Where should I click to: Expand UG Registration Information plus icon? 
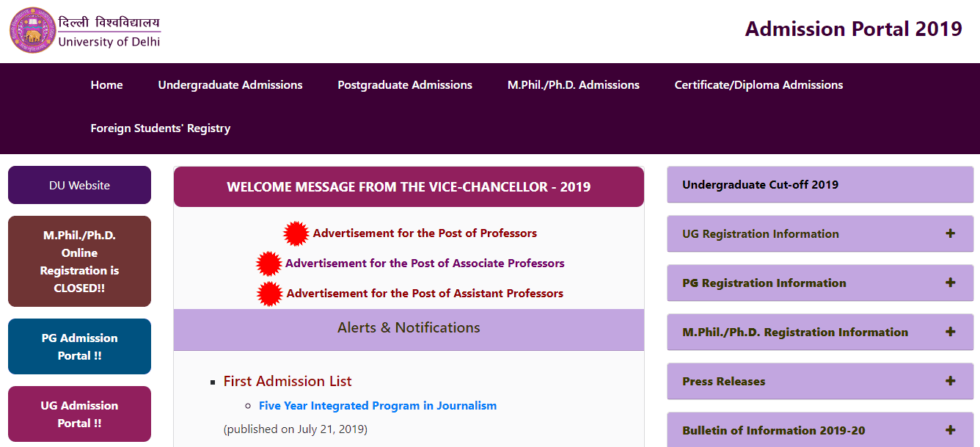[950, 233]
